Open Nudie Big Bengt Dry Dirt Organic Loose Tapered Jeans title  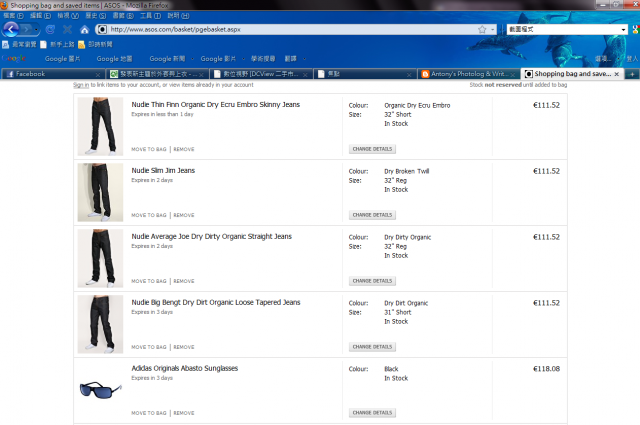[216, 302]
